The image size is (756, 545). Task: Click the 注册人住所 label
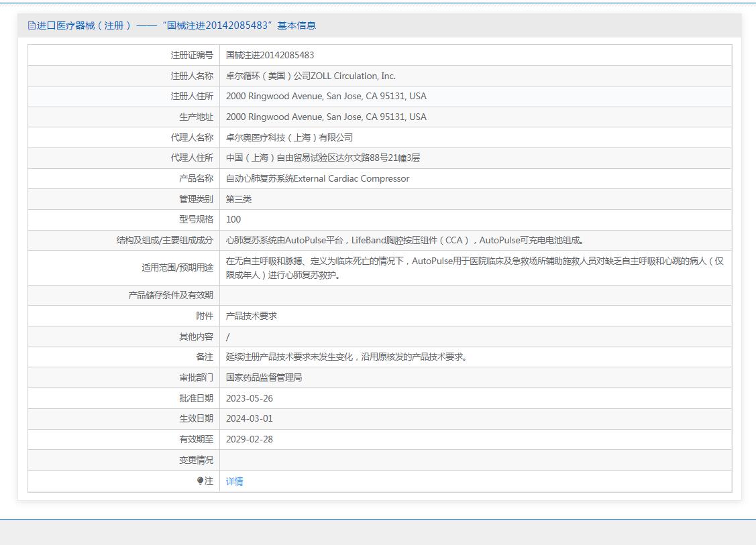(x=192, y=96)
